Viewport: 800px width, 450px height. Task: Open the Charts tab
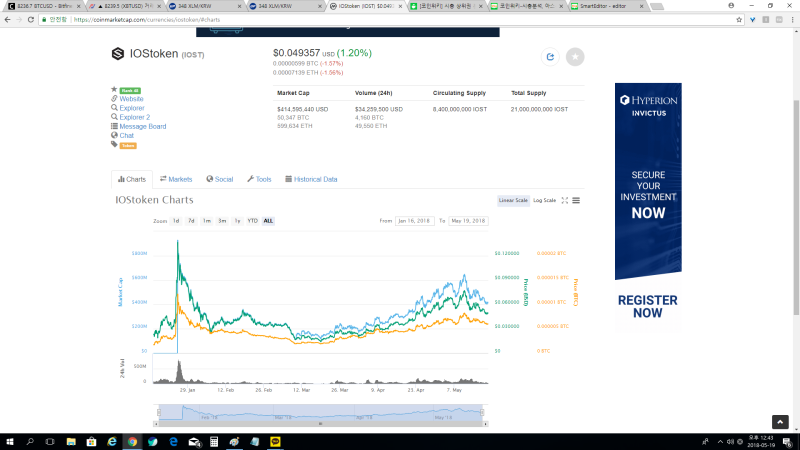[132, 180]
